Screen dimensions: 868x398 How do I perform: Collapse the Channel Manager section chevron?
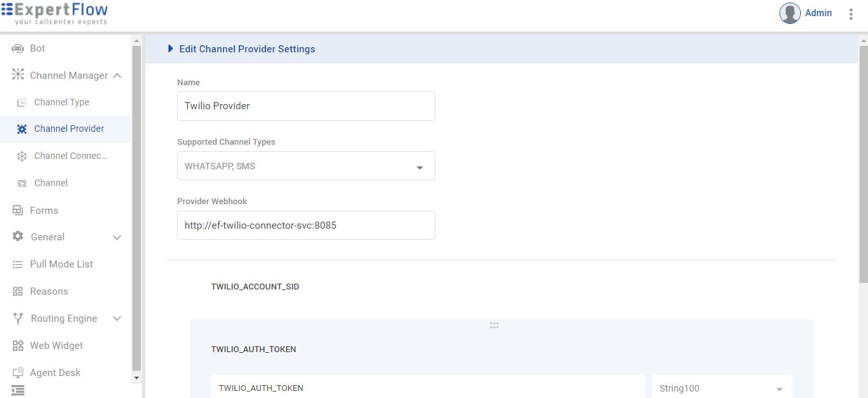click(x=117, y=76)
